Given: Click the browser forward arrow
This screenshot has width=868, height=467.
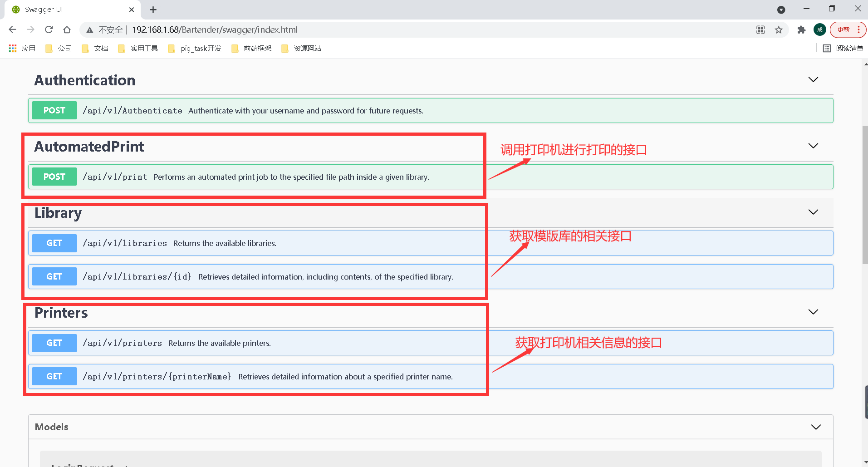Looking at the screenshot, I should [30, 29].
